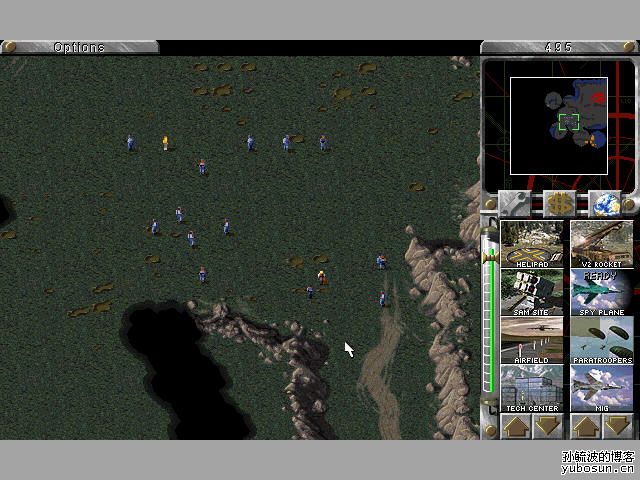This screenshot has height=480, width=640.
Task: Build a MIG aircraft
Action: [x=602, y=389]
